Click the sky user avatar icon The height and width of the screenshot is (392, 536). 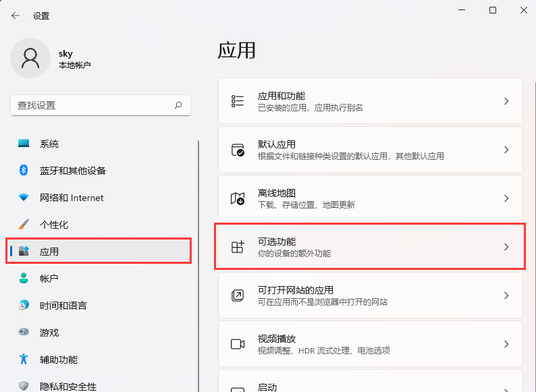click(x=30, y=58)
